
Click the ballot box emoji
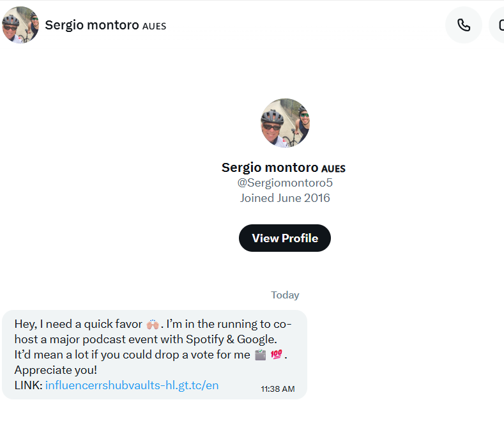click(261, 355)
